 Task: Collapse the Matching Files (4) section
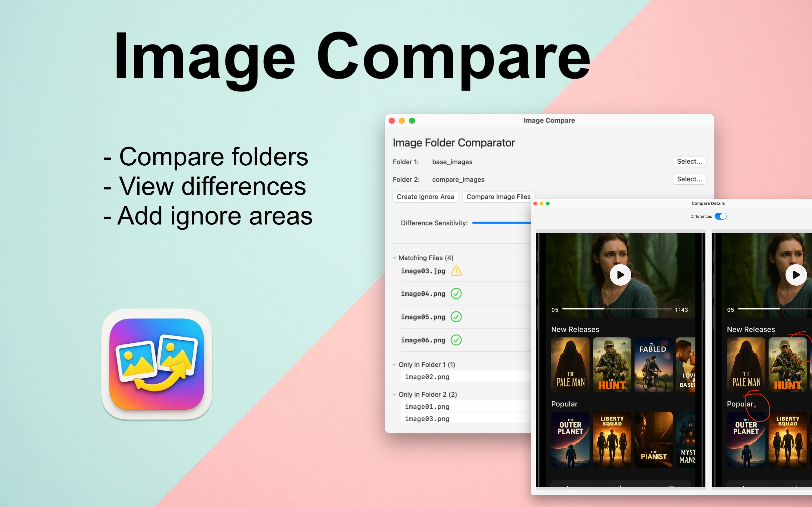(x=395, y=258)
